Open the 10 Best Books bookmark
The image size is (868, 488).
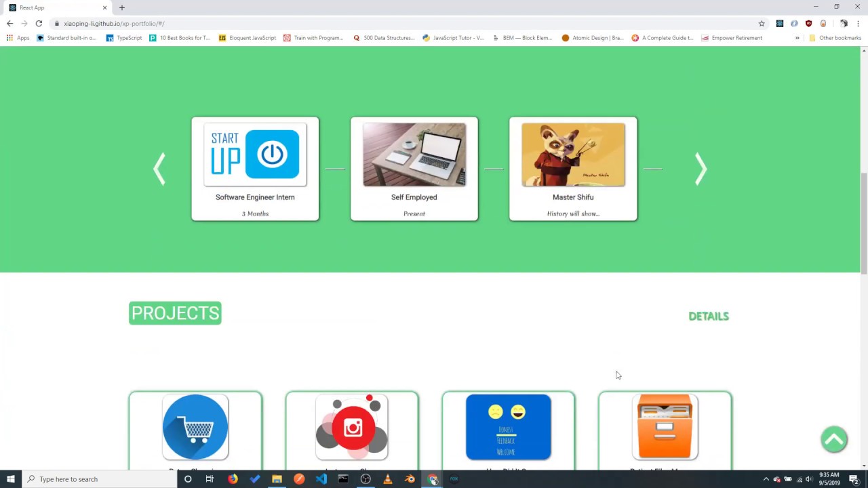click(180, 38)
